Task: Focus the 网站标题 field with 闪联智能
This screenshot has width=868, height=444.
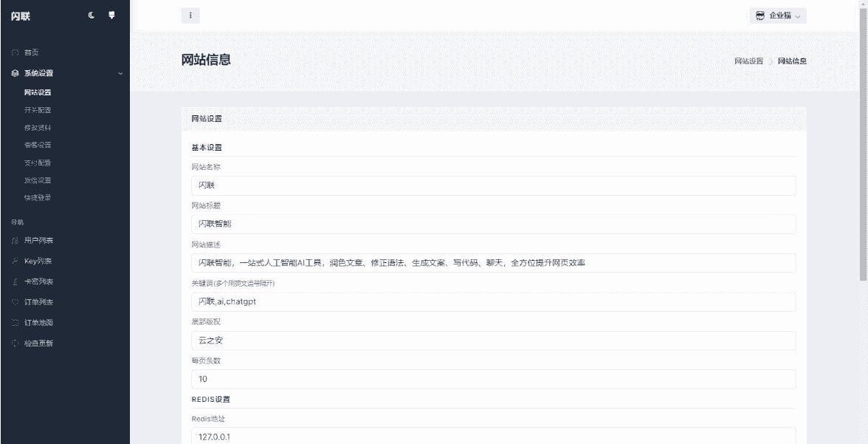Action: click(x=494, y=225)
